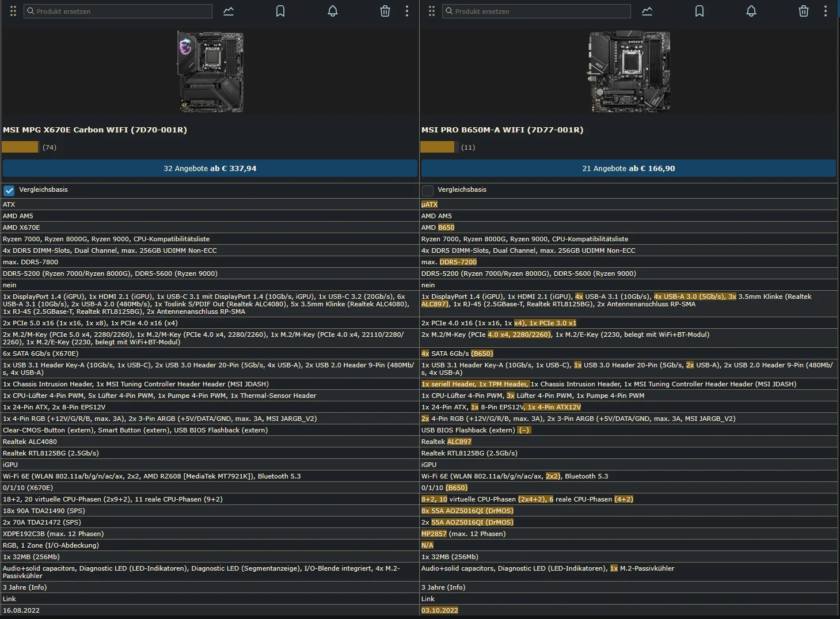
Task: Uncheck Vergleichsbasis for MSI MPG X670E Carbon
Action: [x=9, y=191]
